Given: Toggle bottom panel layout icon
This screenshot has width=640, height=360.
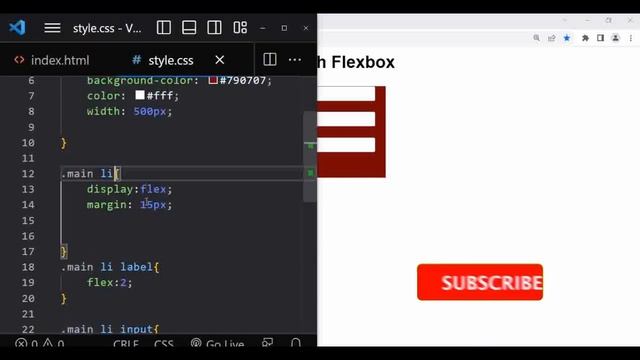Looking at the screenshot, I should click(x=189, y=28).
